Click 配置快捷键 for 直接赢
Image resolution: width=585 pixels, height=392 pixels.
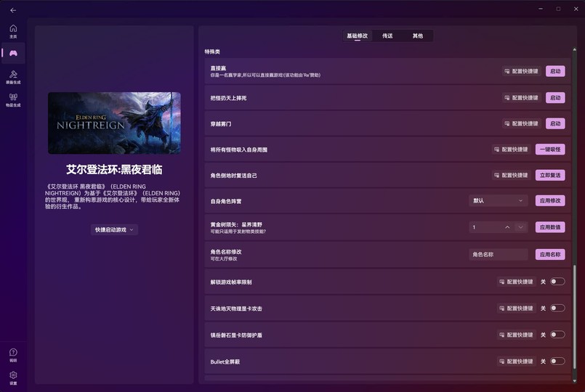[522, 72]
